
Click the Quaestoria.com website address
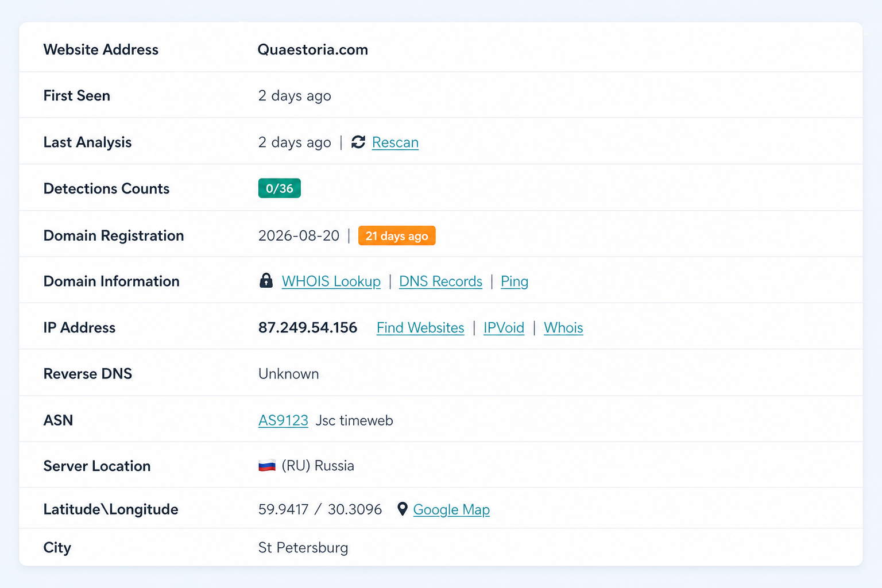(x=313, y=49)
